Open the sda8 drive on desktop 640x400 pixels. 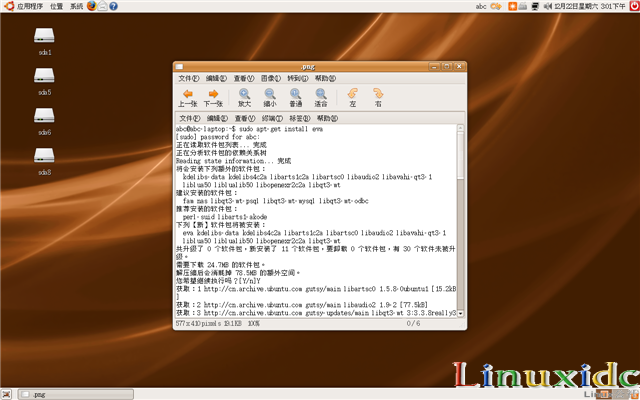[x=44, y=161]
